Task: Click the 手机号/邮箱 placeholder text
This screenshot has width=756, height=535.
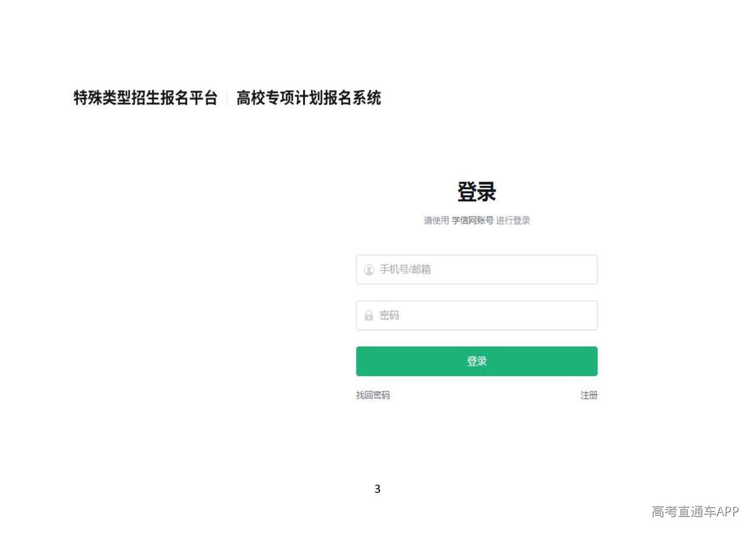Action: pyautogui.click(x=405, y=270)
